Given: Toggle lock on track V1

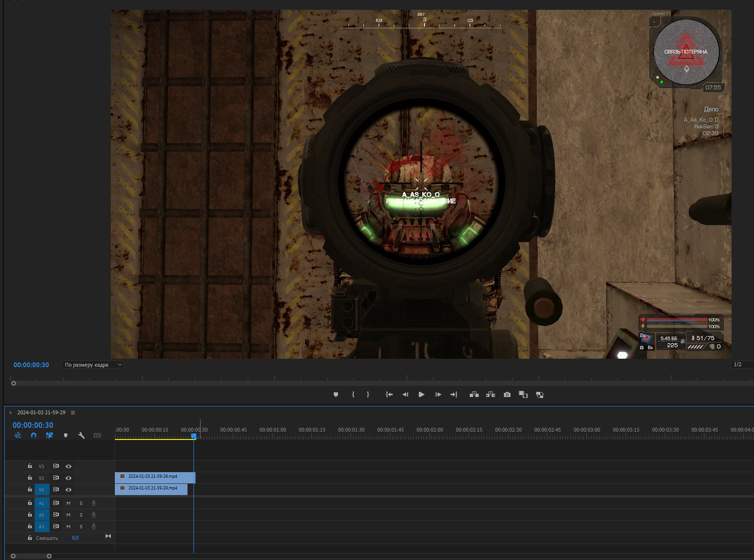Looking at the screenshot, I should 30,489.
